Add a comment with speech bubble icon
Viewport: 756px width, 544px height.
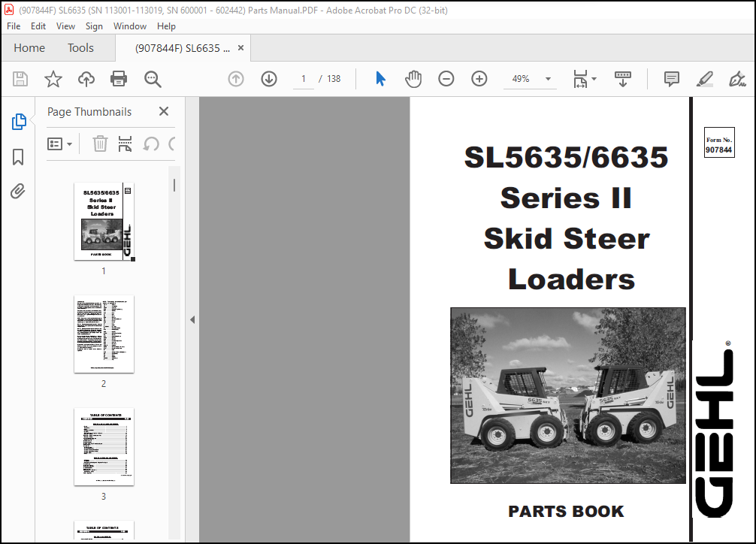(671, 79)
